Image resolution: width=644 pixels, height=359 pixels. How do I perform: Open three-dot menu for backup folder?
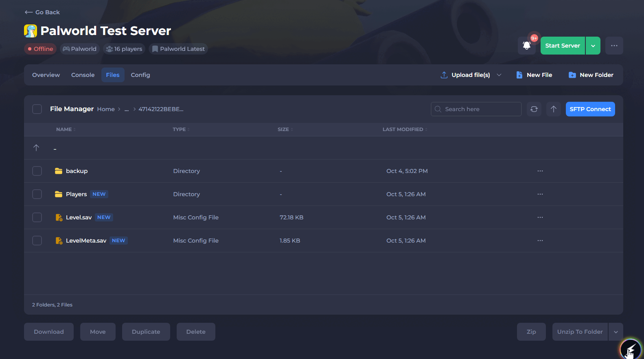click(540, 171)
